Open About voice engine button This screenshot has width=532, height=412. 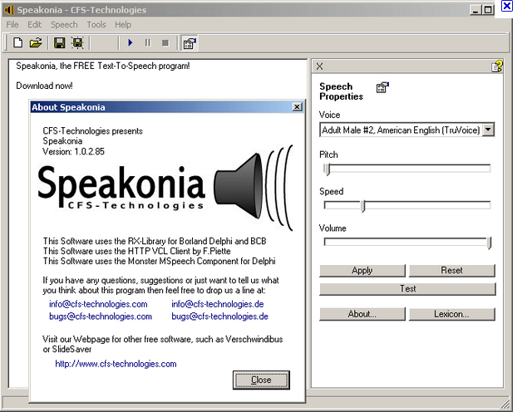coord(362,314)
